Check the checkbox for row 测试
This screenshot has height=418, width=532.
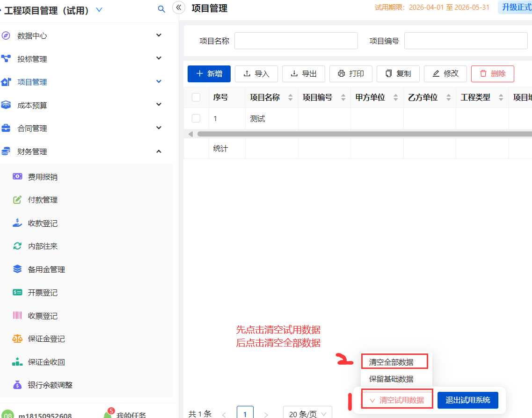coord(196,118)
